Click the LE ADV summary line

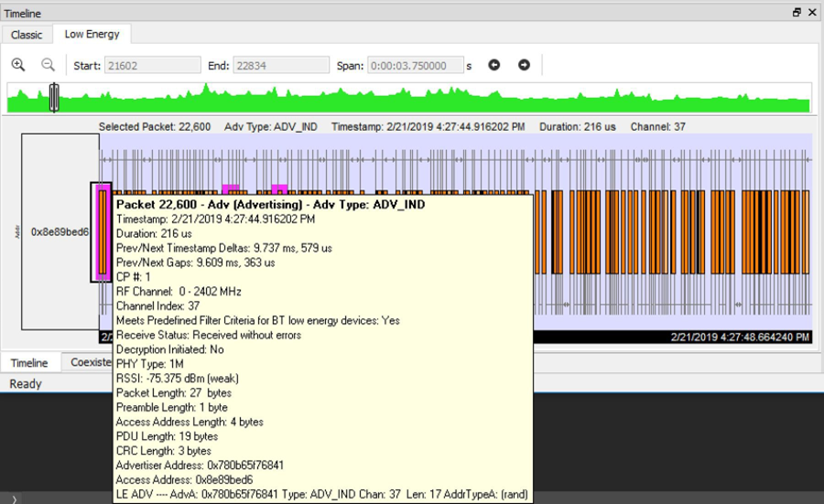coord(322,494)
